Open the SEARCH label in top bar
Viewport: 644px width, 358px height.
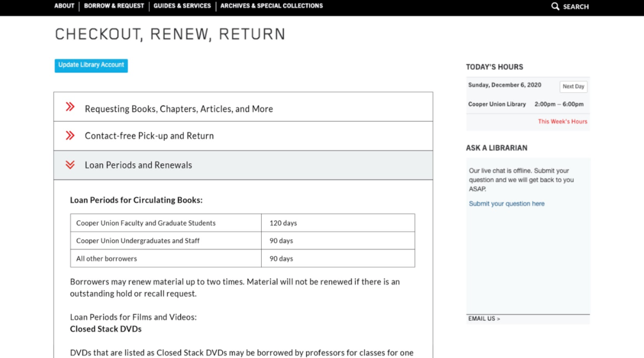click(x=575, y=6)
